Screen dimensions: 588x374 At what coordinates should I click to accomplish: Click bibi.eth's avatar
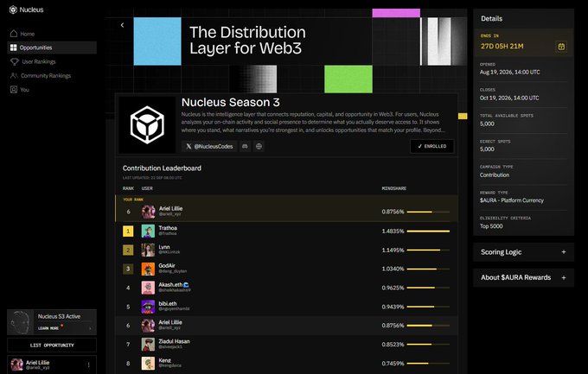[x=148, y=307]
